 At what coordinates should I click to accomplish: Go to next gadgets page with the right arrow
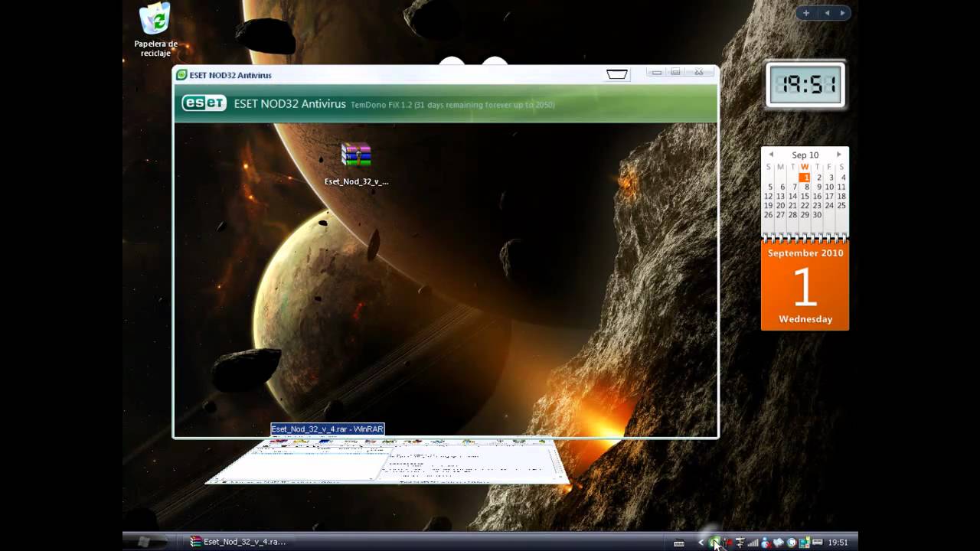pyautogui.click(x=842, y=13)
